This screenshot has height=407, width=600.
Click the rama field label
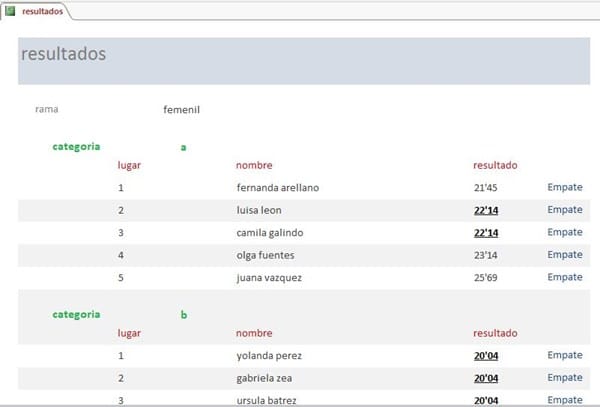[46, 109]
